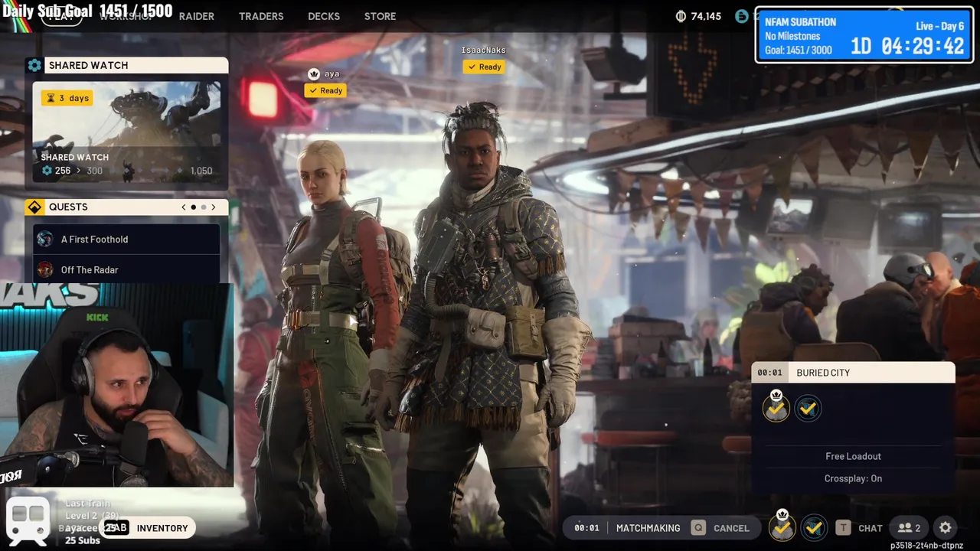Open the A First Foothold quest
Viewport: 980px width, 551px height.
tap(126, 239)
